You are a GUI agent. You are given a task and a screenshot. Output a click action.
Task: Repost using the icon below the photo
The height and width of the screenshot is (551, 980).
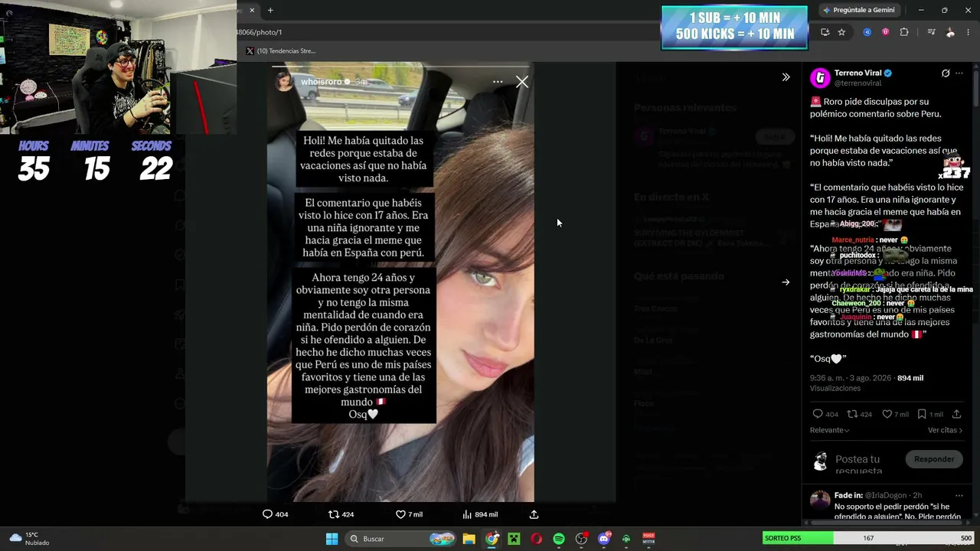click(x=333, y=514)
